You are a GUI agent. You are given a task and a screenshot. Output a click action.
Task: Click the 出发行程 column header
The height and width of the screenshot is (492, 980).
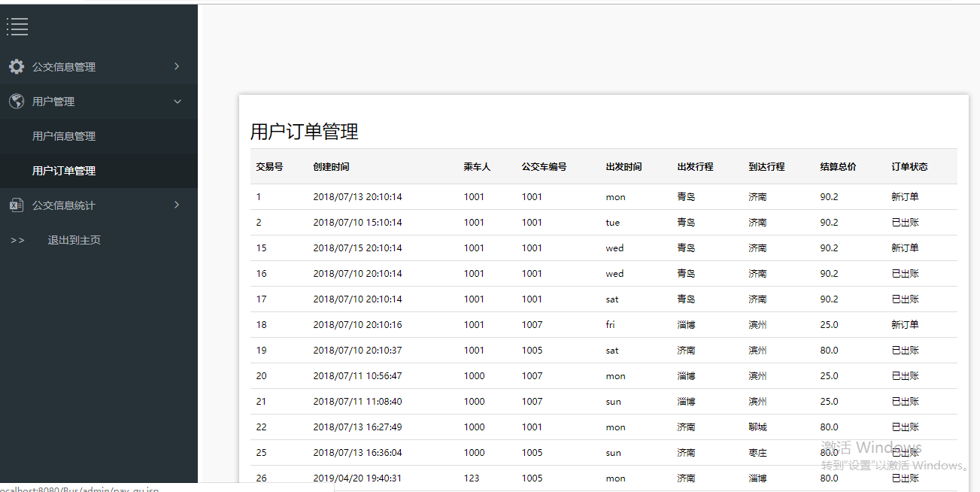pos(695,167)
